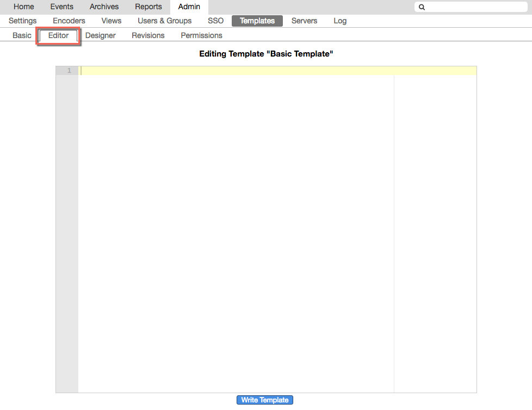This screenshot has height=410, width=532.
Task: Open the SSO section
Action: click(x=215, y=21)
